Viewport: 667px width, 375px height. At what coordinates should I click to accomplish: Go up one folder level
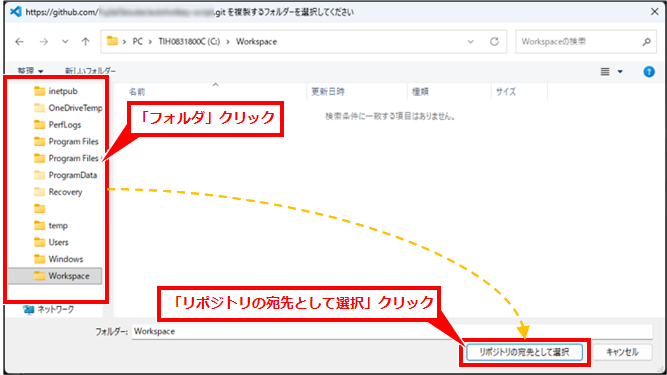tap(86, 42)
